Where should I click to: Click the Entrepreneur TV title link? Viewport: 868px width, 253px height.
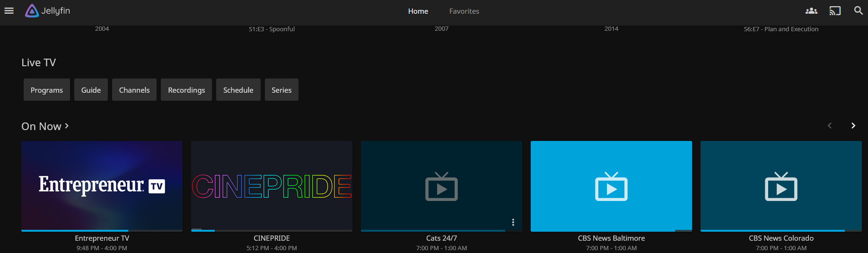click(x=102, y=238)
